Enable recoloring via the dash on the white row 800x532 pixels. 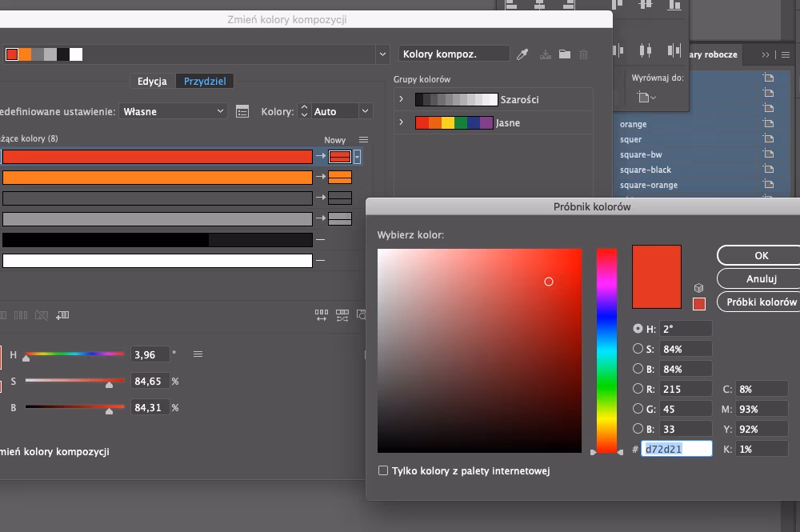click(x=321, y=261)
